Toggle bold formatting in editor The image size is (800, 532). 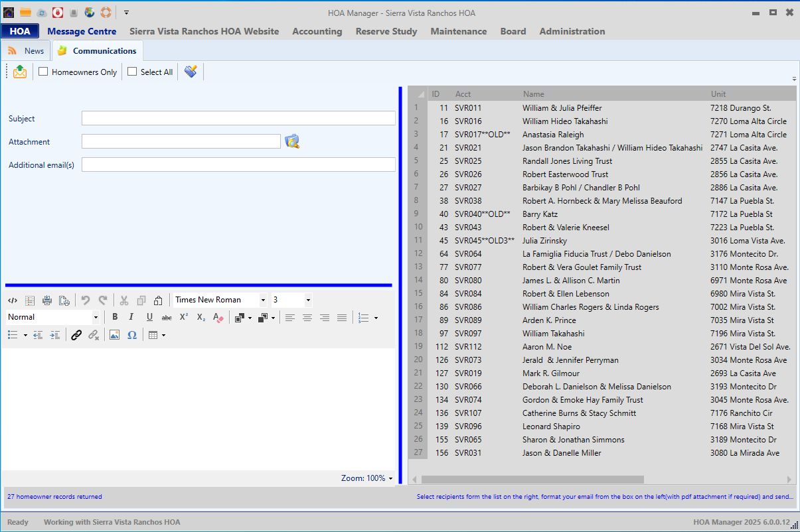[x=115, y=318]
